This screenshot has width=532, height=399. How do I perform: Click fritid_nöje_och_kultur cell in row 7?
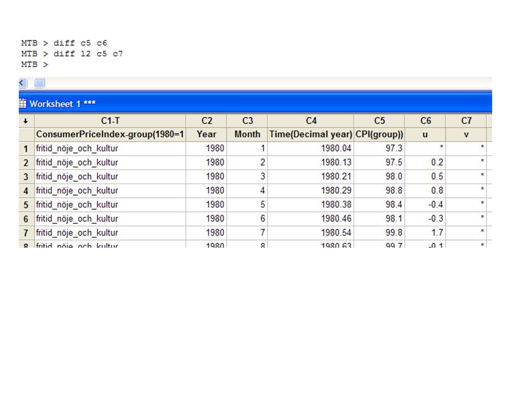click(x=110, y=233)
